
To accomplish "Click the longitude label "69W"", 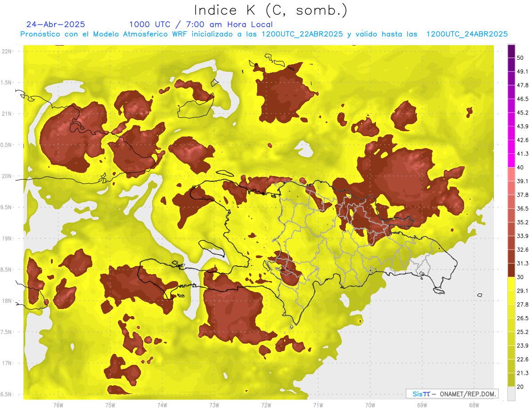I will click(422, 405).
